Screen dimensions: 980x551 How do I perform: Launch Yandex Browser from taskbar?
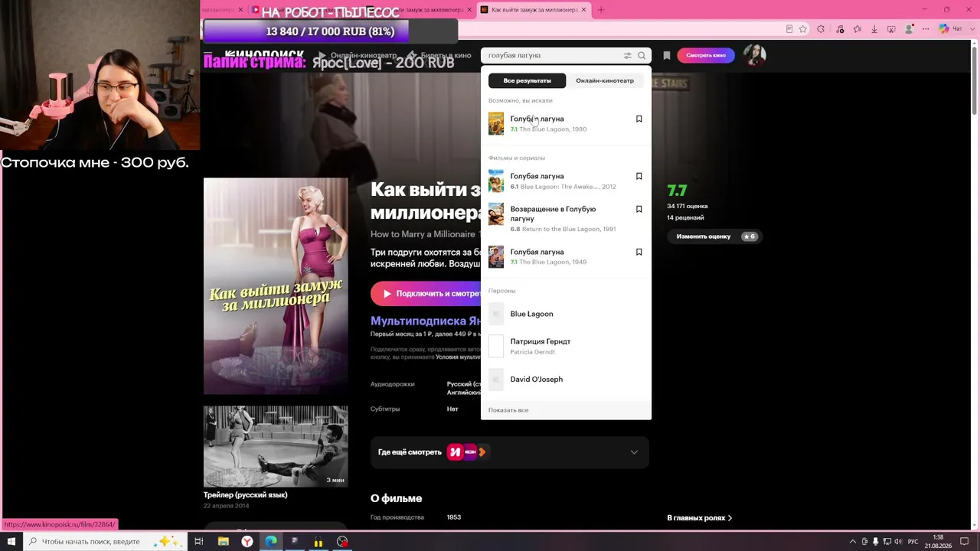(x=247, y=541)
